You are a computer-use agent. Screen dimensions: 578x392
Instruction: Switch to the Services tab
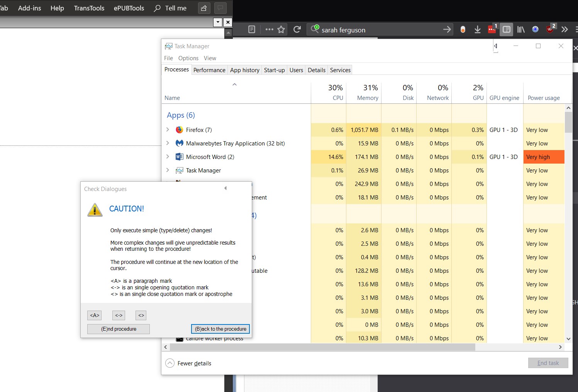pyautogui.click(x=340, y=70)
